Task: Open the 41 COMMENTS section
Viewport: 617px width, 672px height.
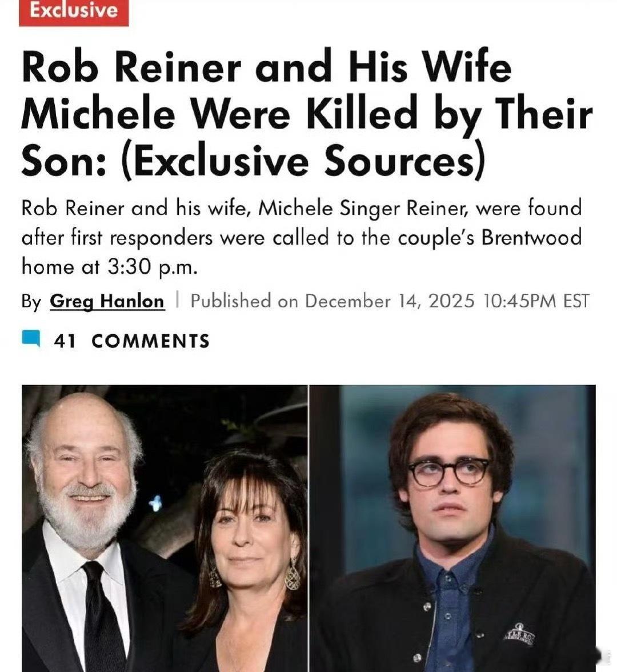Action: (115, 341)
